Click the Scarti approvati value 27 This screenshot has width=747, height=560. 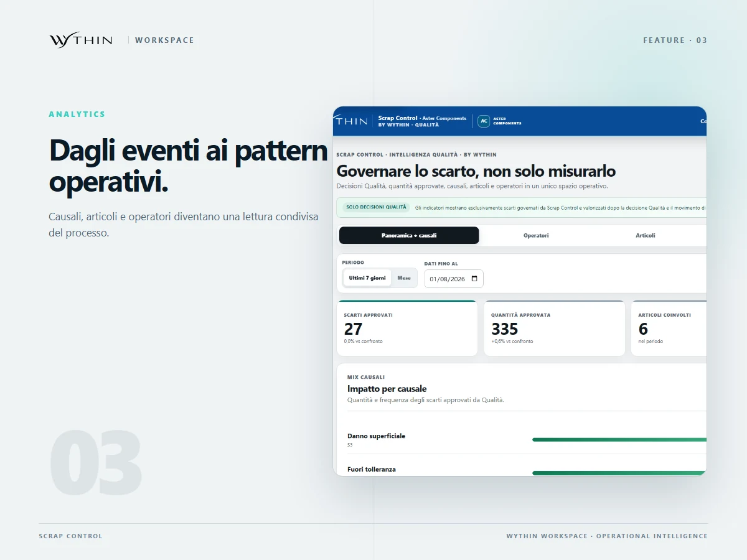point(353,329)
